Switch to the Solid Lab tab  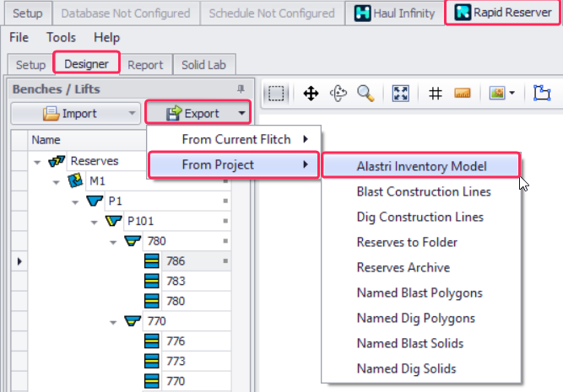(x=204, y=65)
